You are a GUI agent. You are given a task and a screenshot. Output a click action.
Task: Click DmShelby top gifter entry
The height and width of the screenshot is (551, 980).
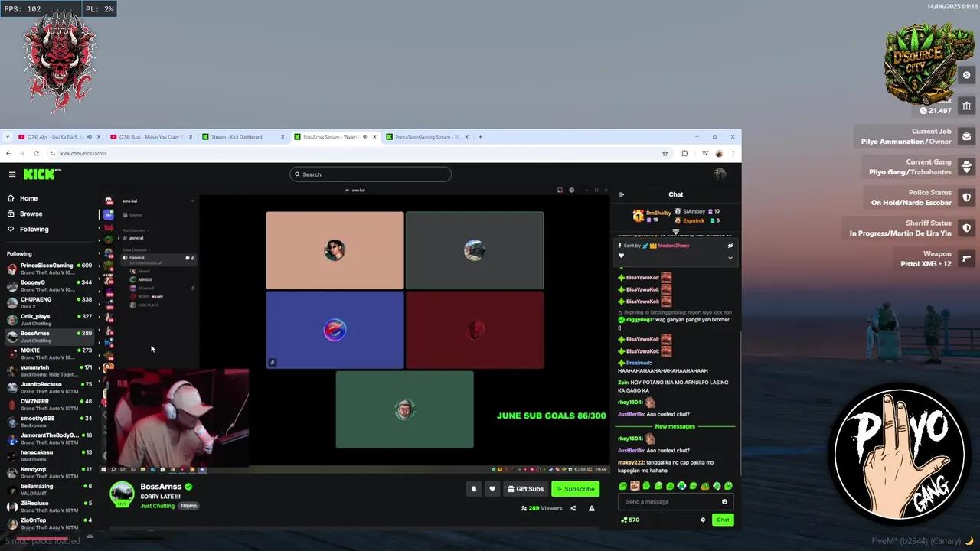[652, 216]
